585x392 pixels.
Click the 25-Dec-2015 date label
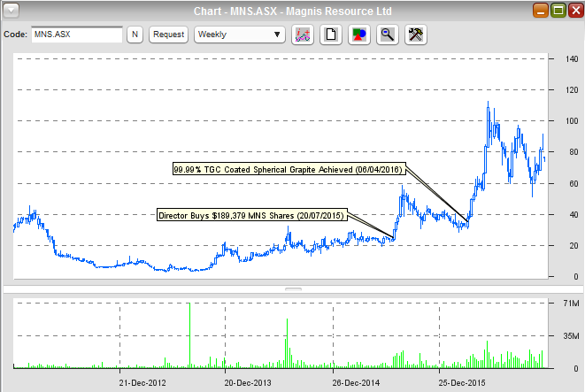coord(462,382)
